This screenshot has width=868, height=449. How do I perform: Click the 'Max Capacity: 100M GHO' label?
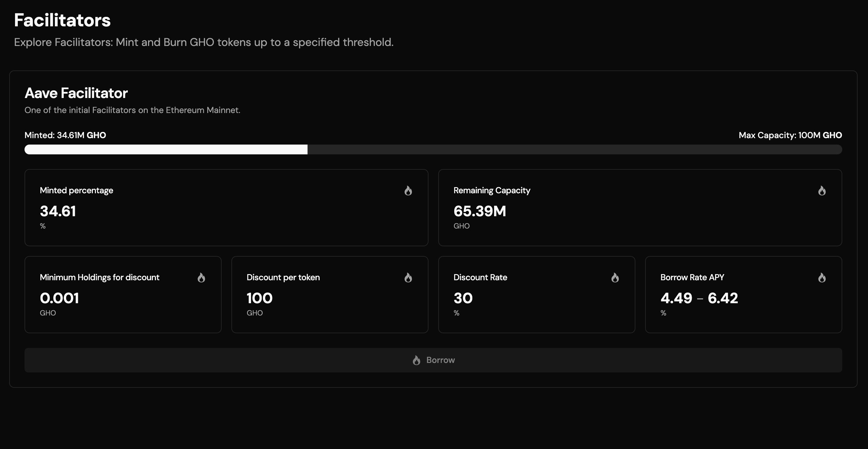tap(790, 135)
